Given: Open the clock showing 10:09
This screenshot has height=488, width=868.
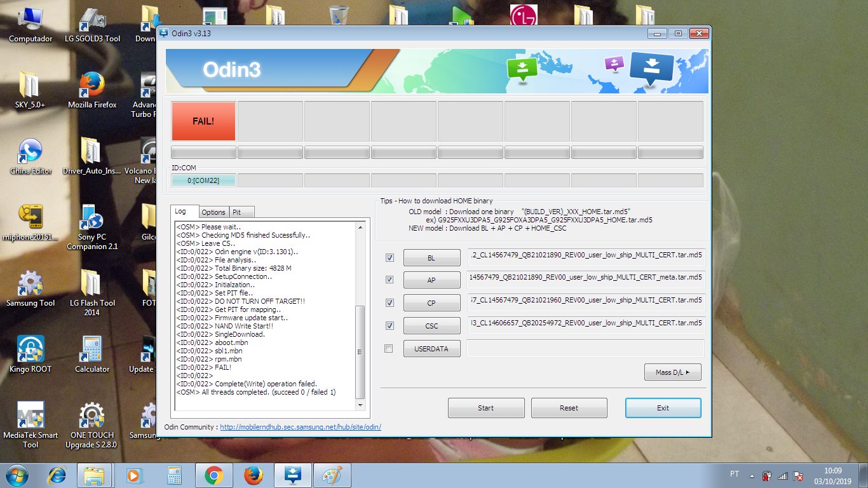Looking at the screenshot, I should (832, 475).
